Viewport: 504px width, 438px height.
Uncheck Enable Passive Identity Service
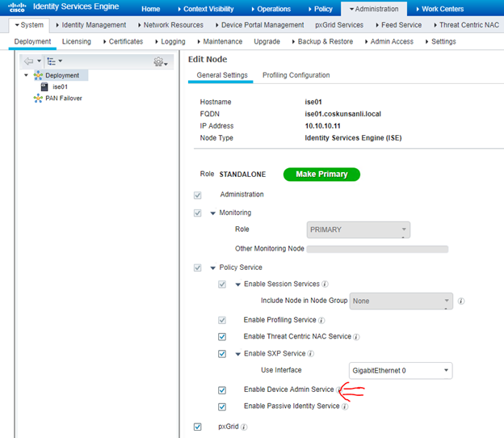click(222, 406)
